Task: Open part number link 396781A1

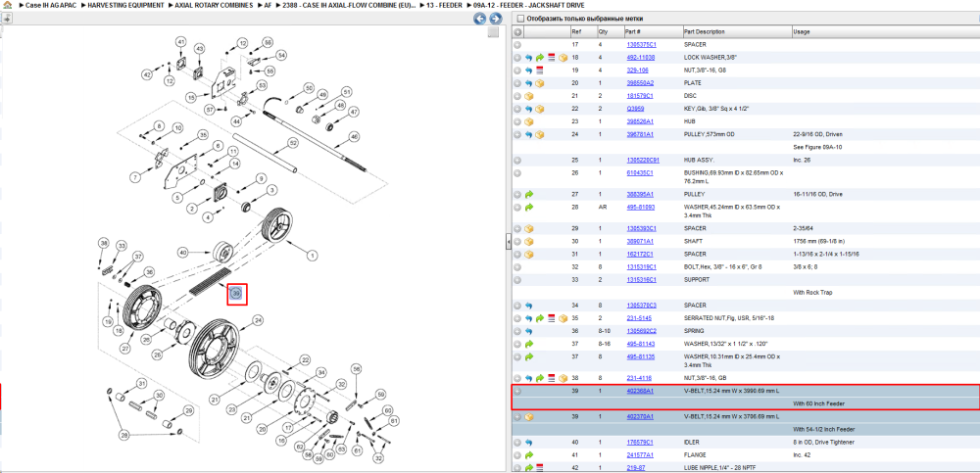Action: coord(640,134)
